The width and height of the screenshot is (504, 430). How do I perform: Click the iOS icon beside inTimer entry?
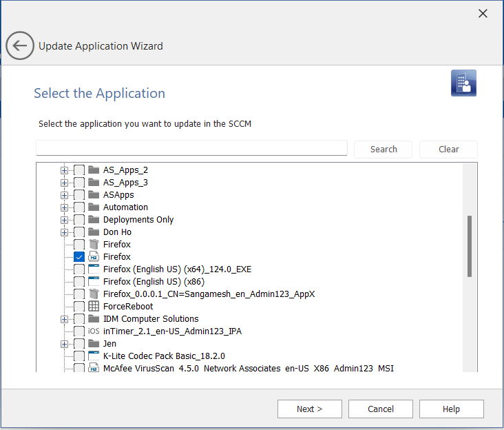(94, 331)
